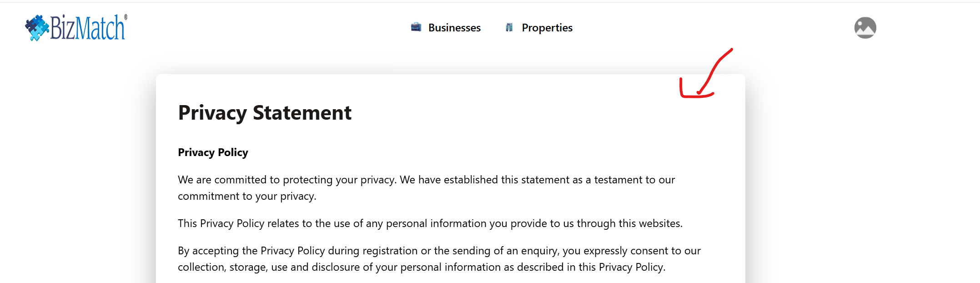This screenshot has height=283, width=980.
Task: Click the line "commitment to your privacy."
Action: tap(247, 196)
